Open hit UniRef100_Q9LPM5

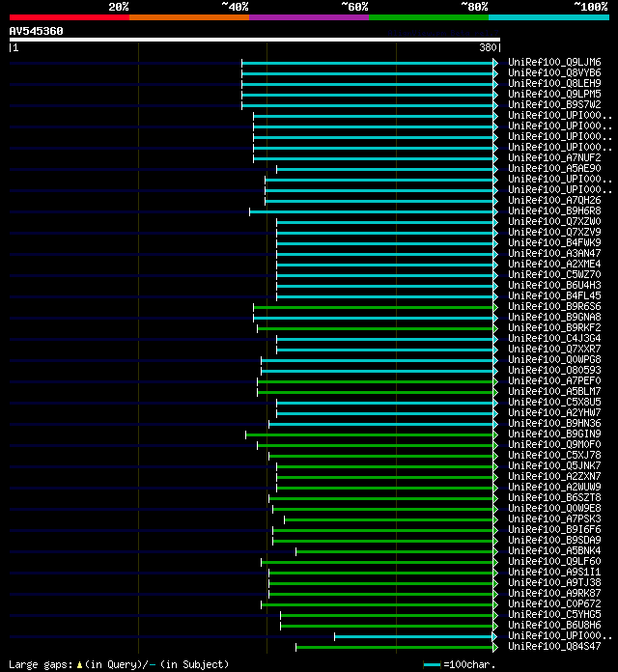coord(554,94)
